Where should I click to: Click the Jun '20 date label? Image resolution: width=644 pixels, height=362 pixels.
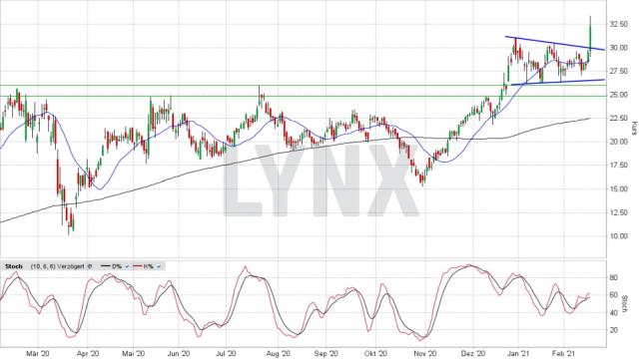[179, 353]
